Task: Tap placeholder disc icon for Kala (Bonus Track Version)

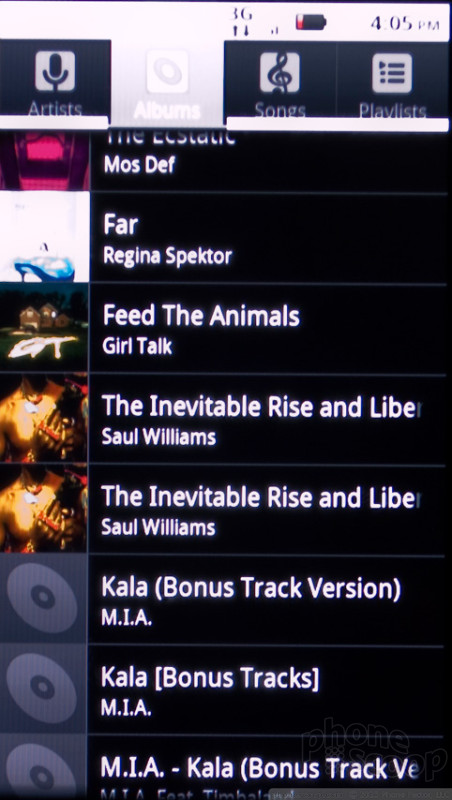Action: click(43, 598)
